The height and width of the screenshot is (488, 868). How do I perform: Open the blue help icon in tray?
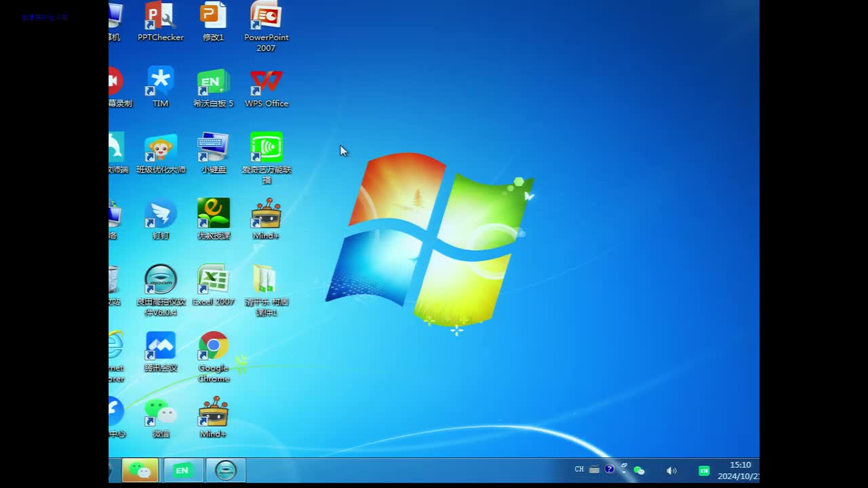(x=609, y=469)
